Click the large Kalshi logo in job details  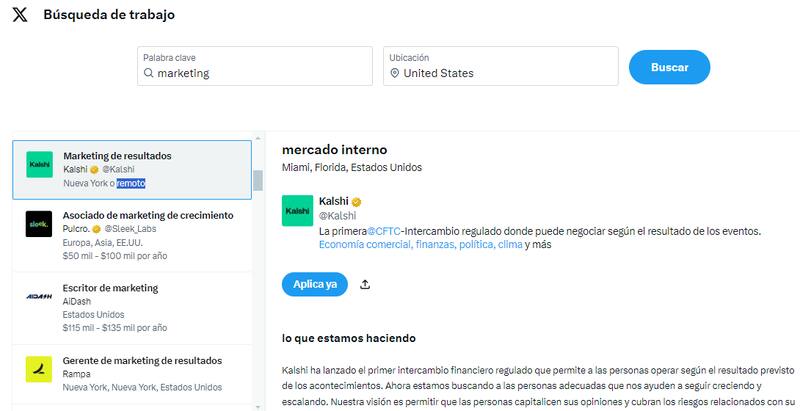tap(296, 210)
